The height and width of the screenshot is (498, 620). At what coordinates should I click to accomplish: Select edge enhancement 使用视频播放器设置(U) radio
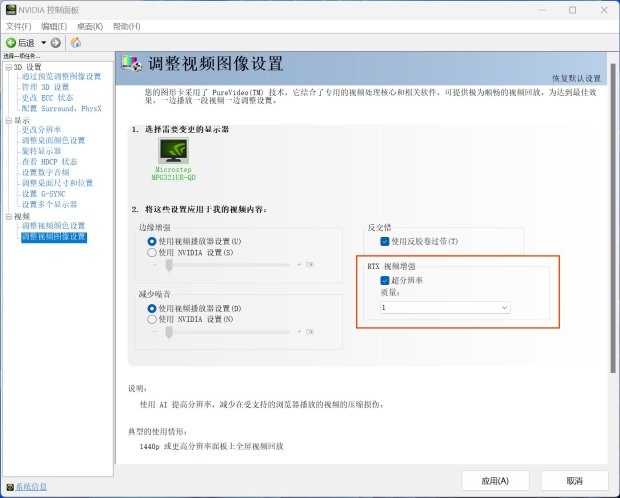click(152, 241)
